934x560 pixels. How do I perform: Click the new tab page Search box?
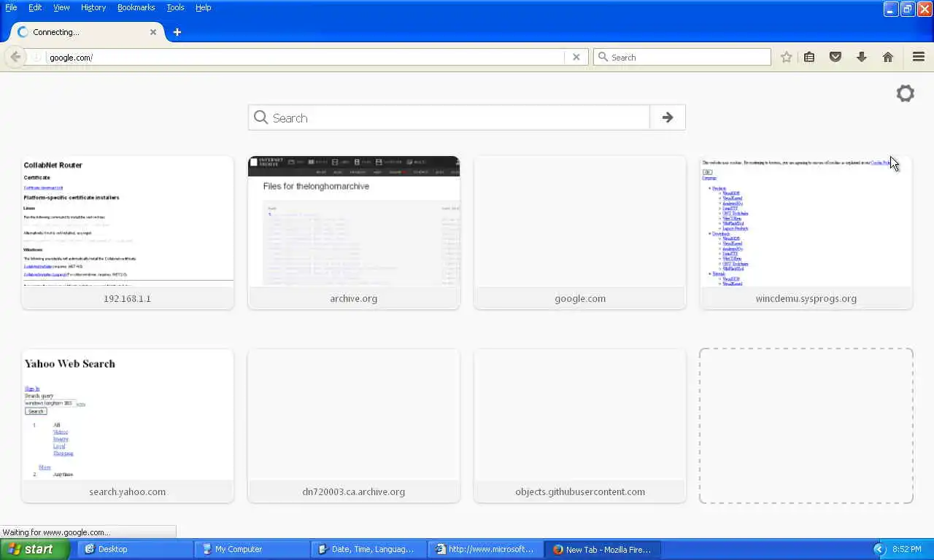[x=449, y=117]
